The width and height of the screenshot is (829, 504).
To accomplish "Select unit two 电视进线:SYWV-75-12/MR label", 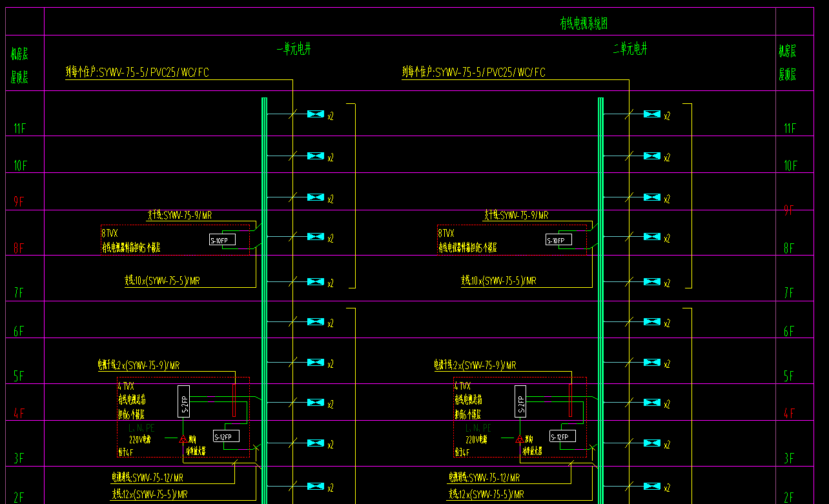I will tap(484, 478).
